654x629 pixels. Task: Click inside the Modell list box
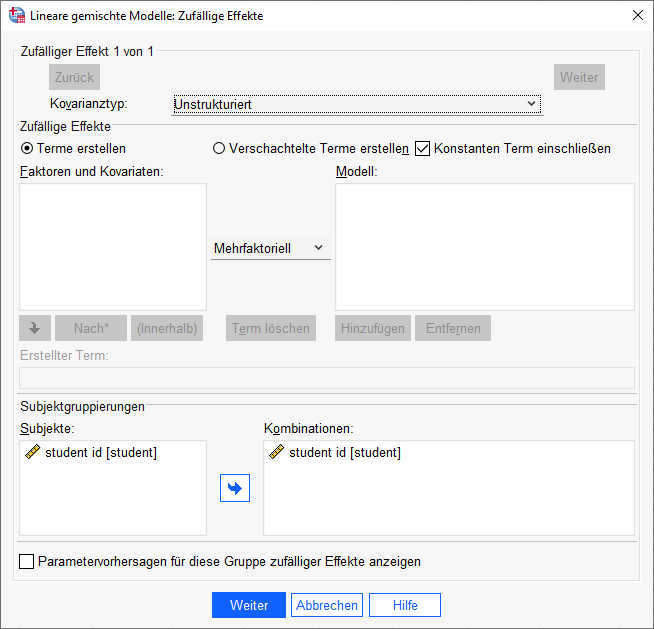pos(485,247)
